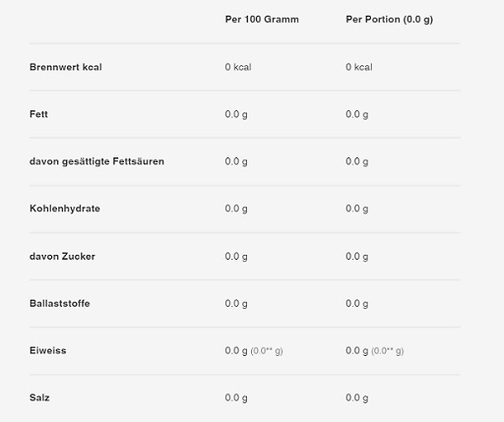This screenshot has width=504, height=422.
Task: Click the Zucker value under Per 100 Gramm
Action: pos(236,256)
